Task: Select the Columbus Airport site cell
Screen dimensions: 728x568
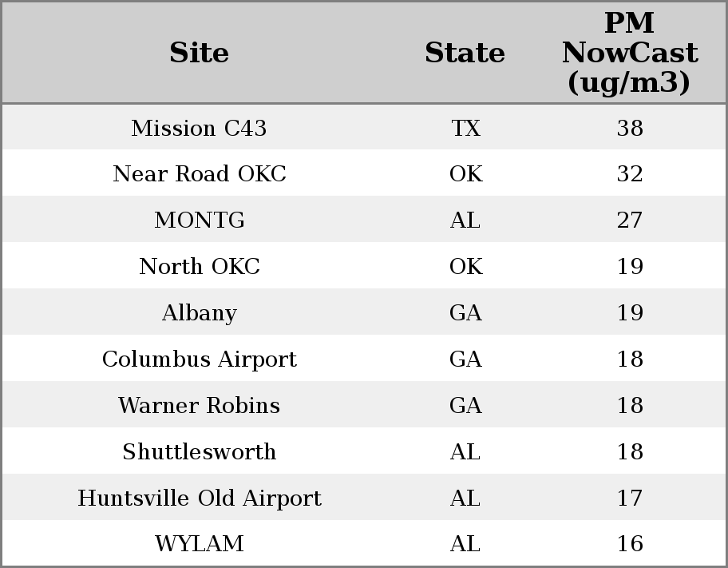Action: [x=199, y=359]
